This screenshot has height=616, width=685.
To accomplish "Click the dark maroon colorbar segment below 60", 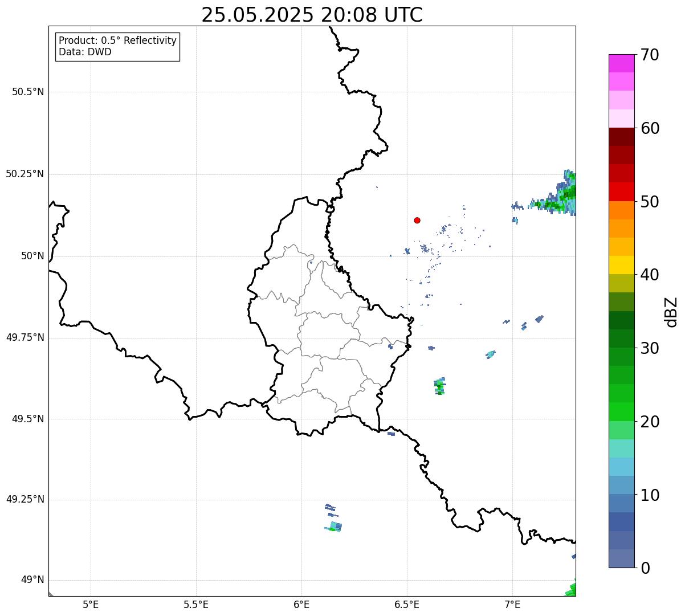I will coord(621,137).
